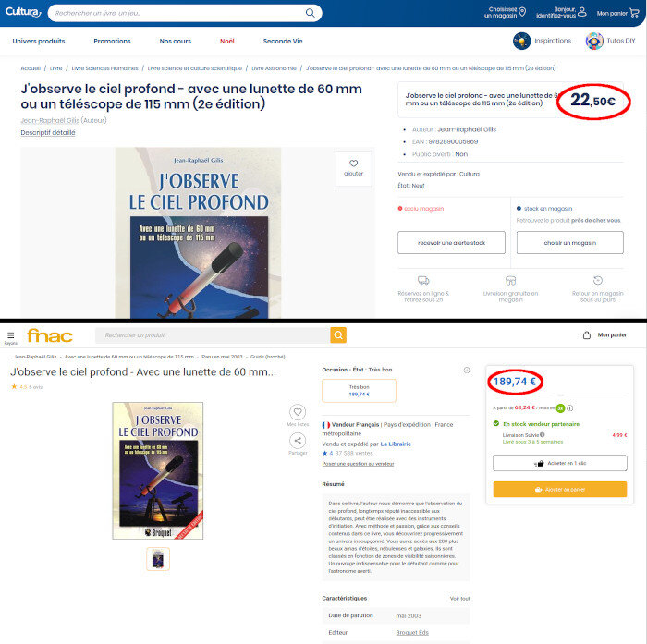
Task: Open the Promotions menu item
Action: pyautogui.click(x=112, y=41)
